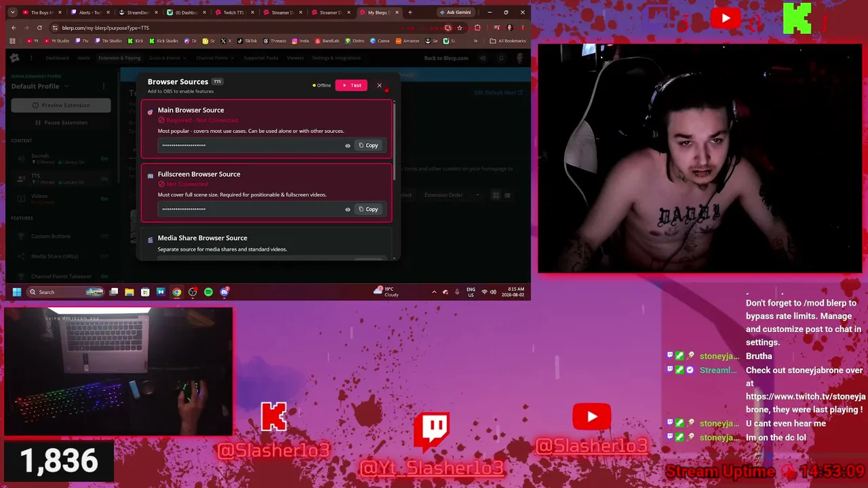Open the Distro bookmark

point(355,41)
